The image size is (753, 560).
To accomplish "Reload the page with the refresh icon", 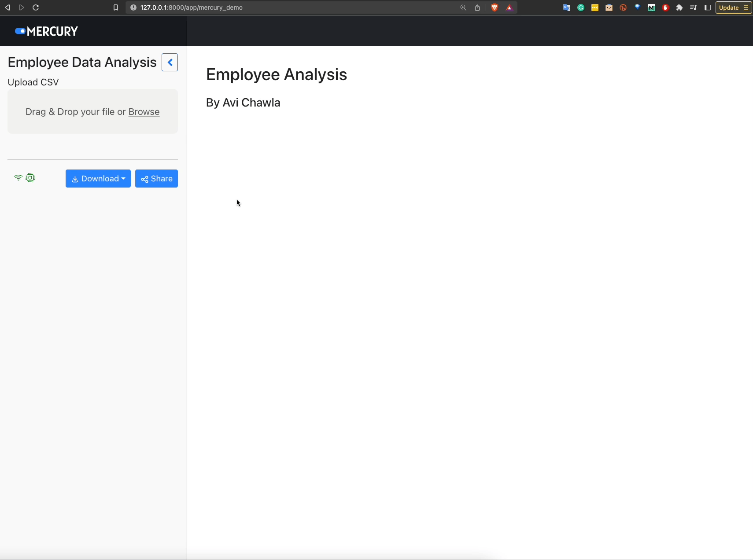I will (x=36, y=7).
